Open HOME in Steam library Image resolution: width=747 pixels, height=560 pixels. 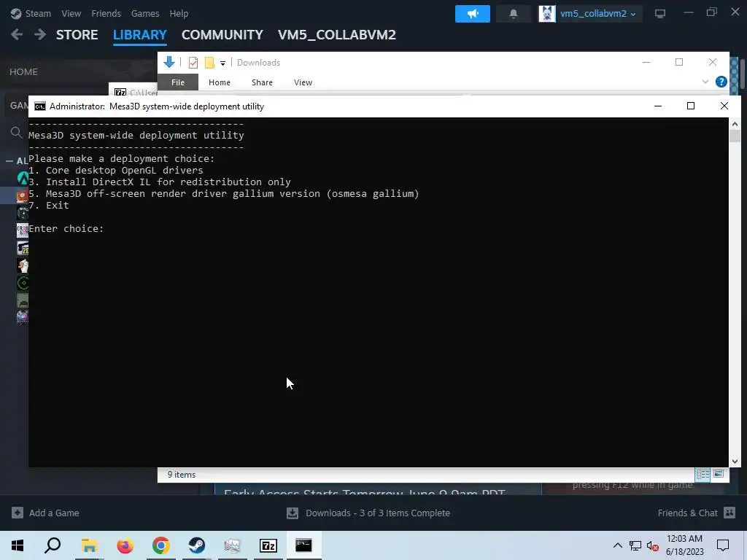[23, 72]
